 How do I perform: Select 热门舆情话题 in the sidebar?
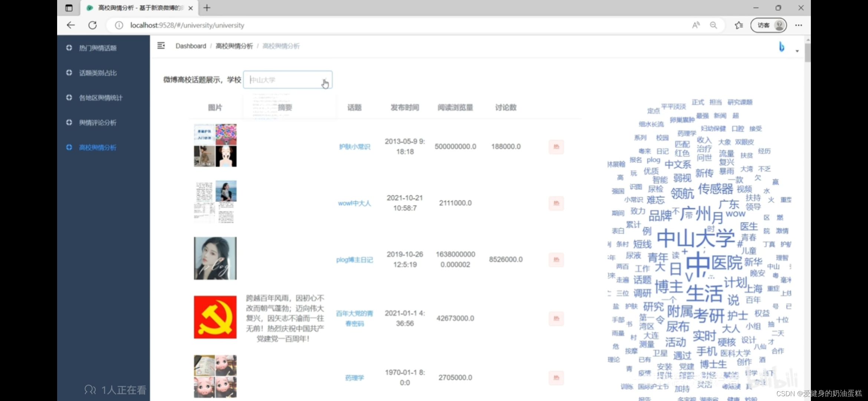(x=98, y=48)
